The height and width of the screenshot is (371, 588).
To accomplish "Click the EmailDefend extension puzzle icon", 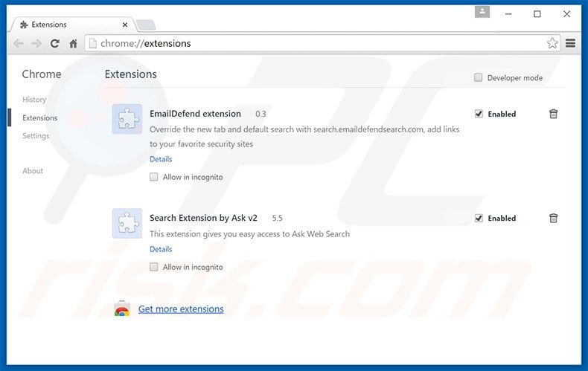I will [127, 119].
